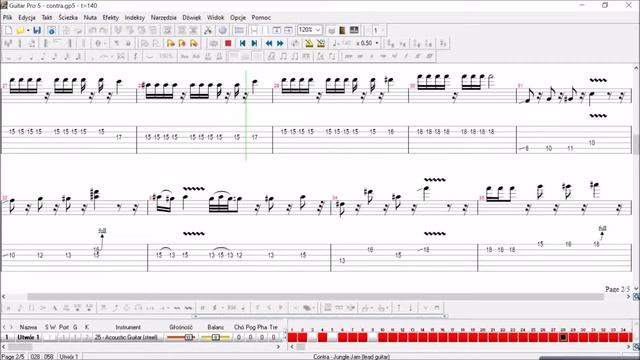Open the Ścieżka menu
This screenshot has height=360, width=640.
tap(68, 18)
